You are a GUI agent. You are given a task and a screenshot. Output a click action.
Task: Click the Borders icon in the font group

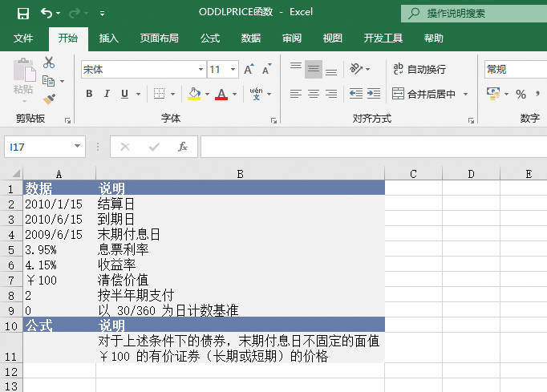click(160, 94)
